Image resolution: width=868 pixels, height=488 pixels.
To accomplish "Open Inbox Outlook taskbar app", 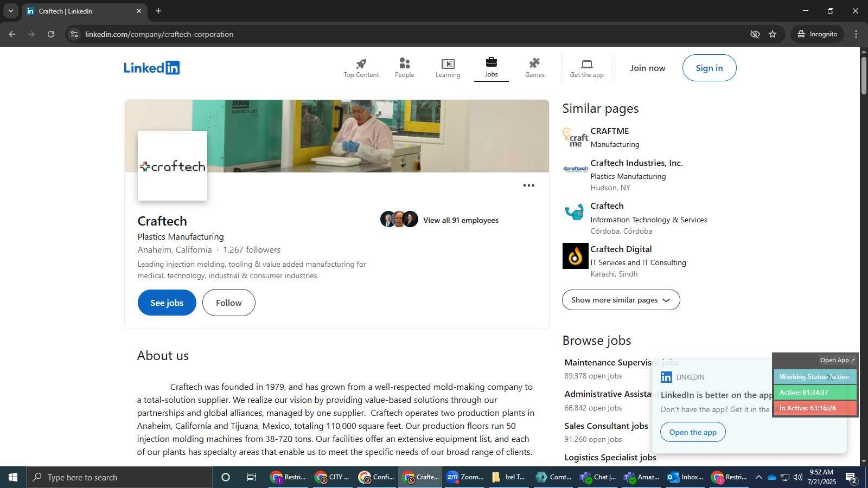I will (x=685, y=477).
